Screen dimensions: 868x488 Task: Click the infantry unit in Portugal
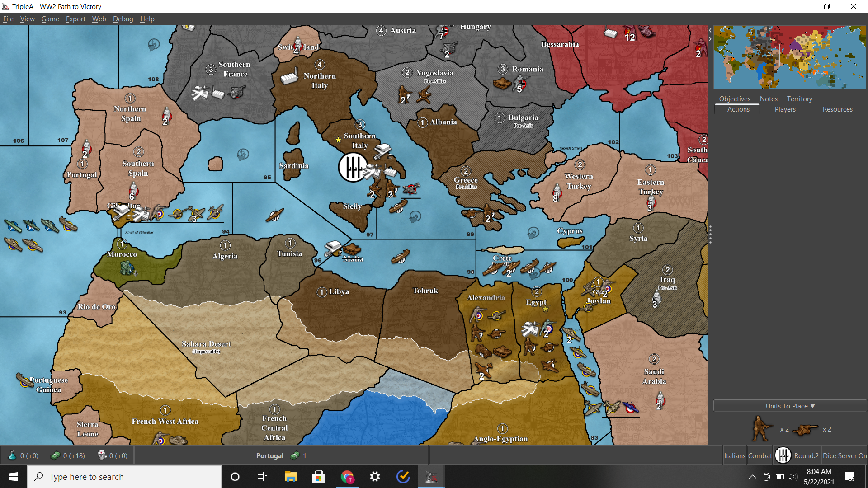[86, 148]
